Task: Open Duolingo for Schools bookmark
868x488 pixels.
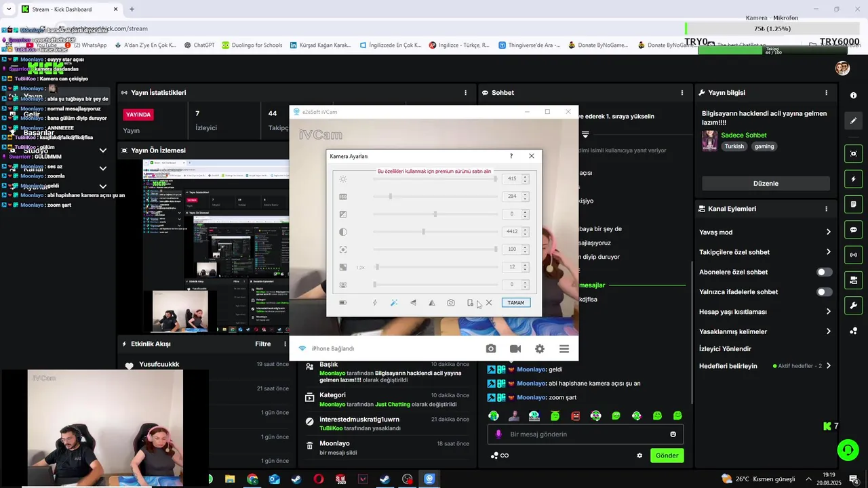Action: pos(252,45)
